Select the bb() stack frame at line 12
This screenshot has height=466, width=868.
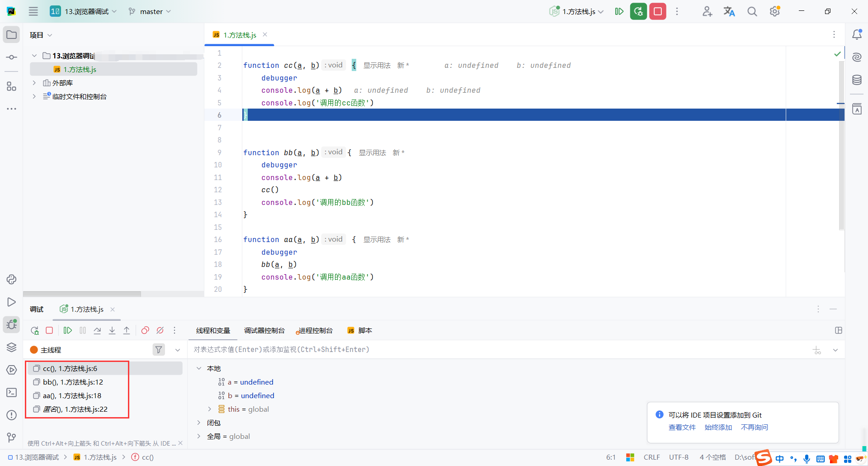[105, 382]
